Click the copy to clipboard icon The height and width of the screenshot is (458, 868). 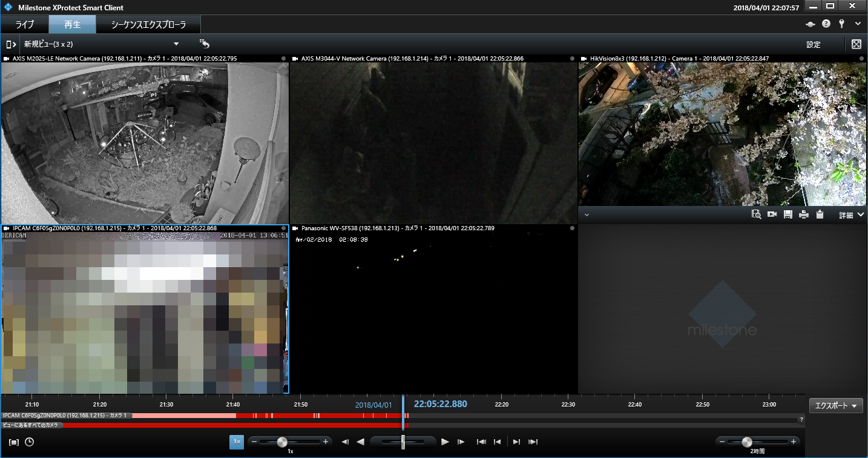(820, 214)
